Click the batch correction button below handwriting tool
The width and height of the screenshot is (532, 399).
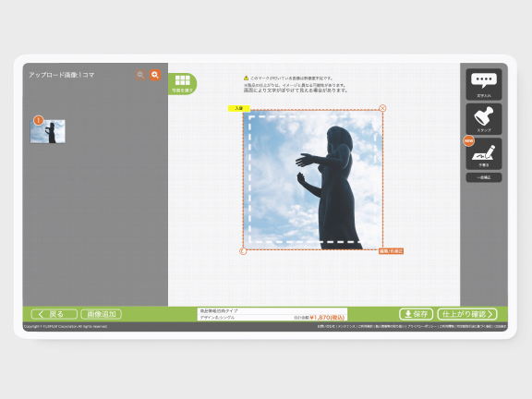tap(483, 177)
